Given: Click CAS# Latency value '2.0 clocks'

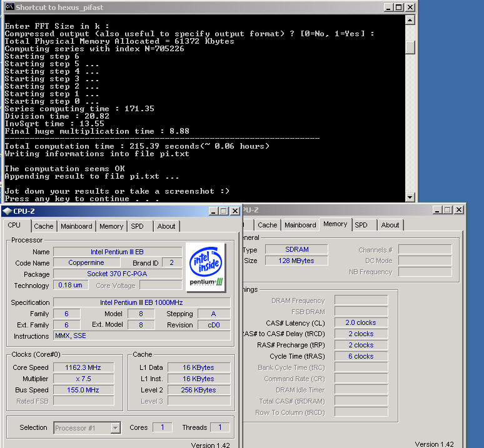Looking at the screenshot, I should [x=361, y=323].
